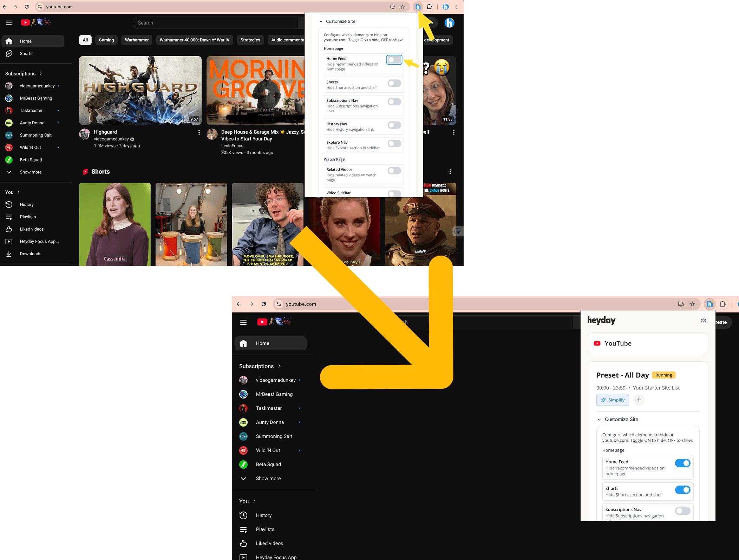Open the hamburger guide menu in the top screenshot
The image size is (739, 560).
click(9, 23)
